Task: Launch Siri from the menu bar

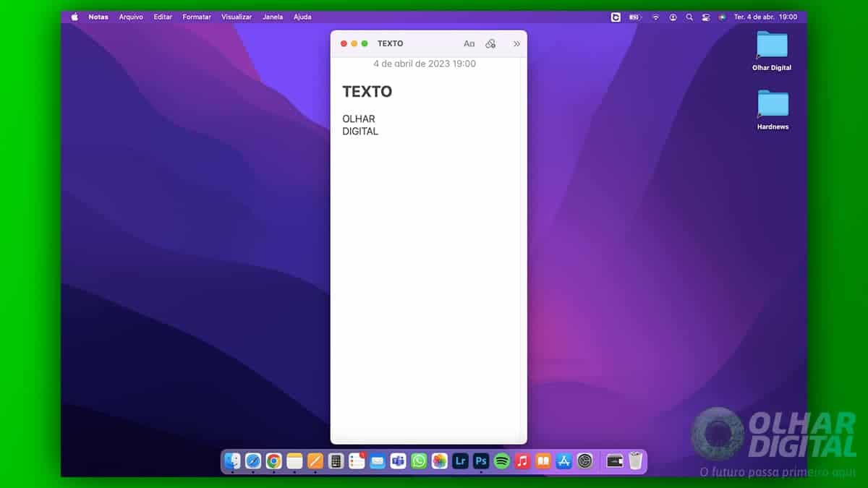Action: pyautogui.click(x=722, y=17)
